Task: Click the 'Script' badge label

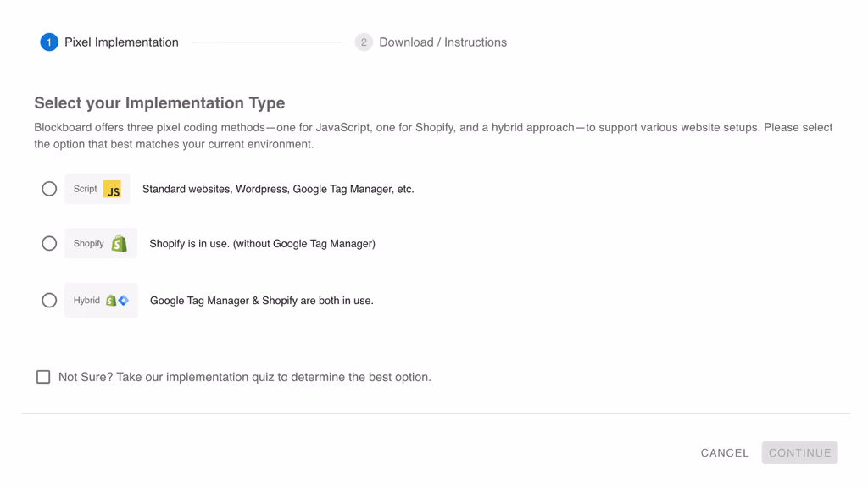Action: [86, 189]
